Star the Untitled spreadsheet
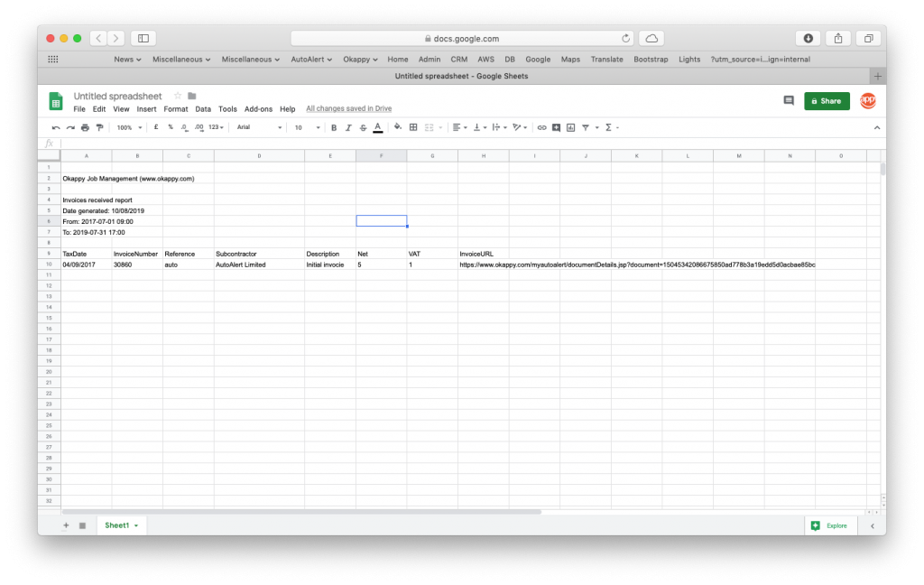 (x=178, y=96)
